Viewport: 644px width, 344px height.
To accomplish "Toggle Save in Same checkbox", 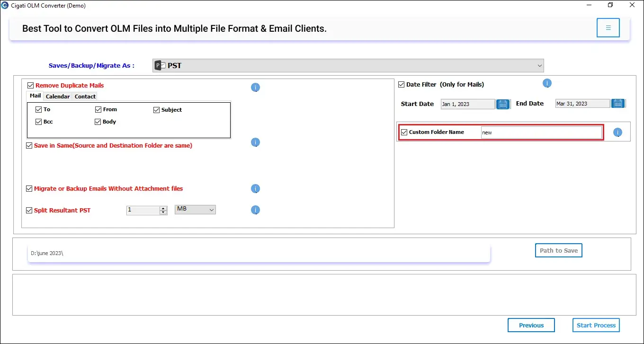I will (29, 146).
